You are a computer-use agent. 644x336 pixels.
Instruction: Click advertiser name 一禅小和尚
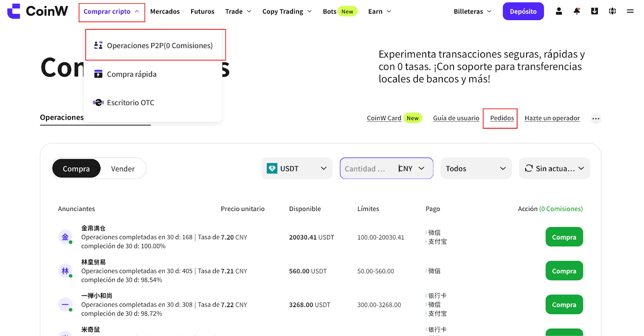pyautogui.click(x=97, y=296)
